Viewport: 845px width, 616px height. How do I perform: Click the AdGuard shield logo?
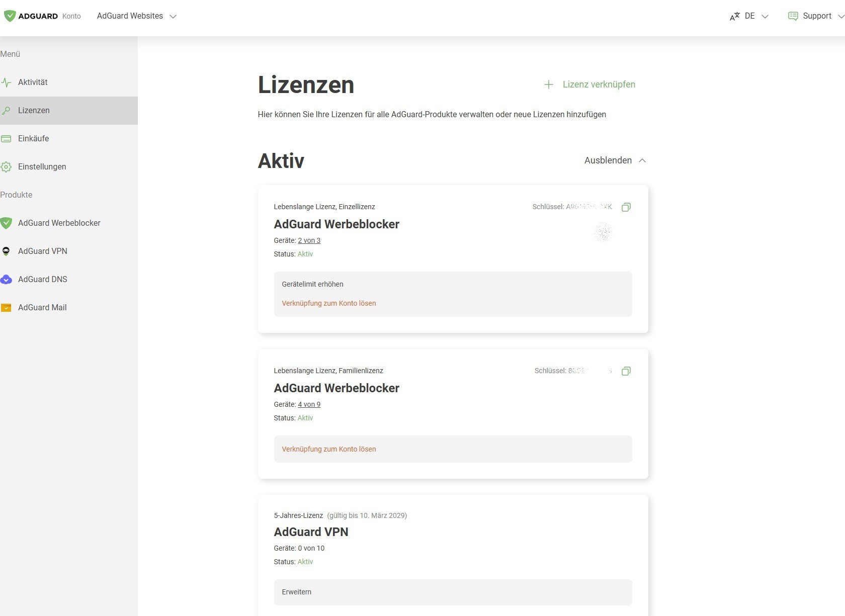pyautogui.click(x=10, y=16)
